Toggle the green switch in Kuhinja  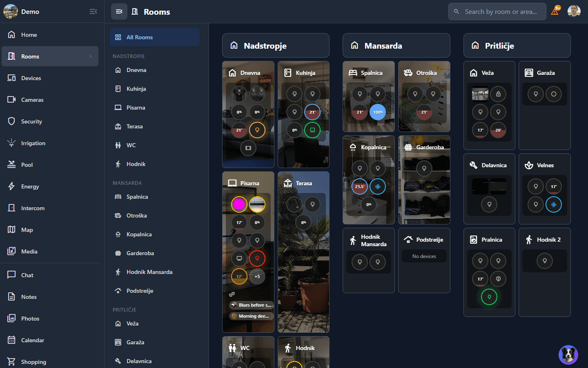tap(312, 130)
